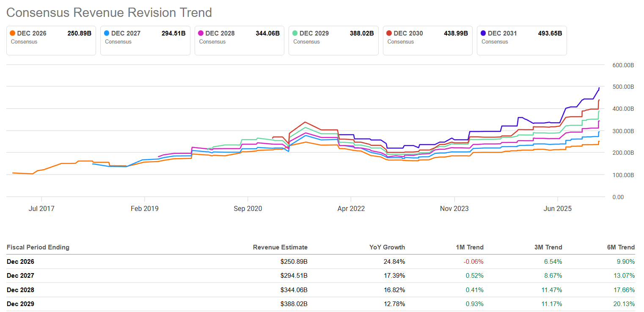Click the 20.13% 6M trend value
The image size is (644, 312).
(x=625, y=304)
